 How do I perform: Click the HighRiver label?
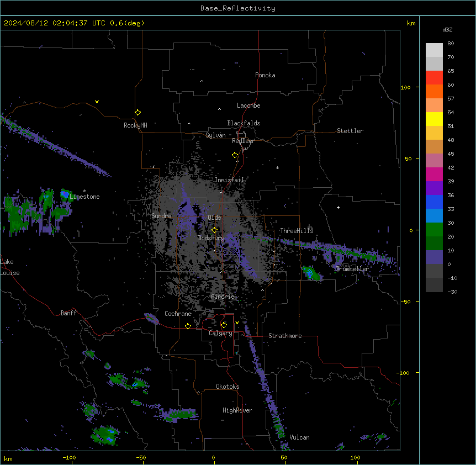(x=237, y=410)
